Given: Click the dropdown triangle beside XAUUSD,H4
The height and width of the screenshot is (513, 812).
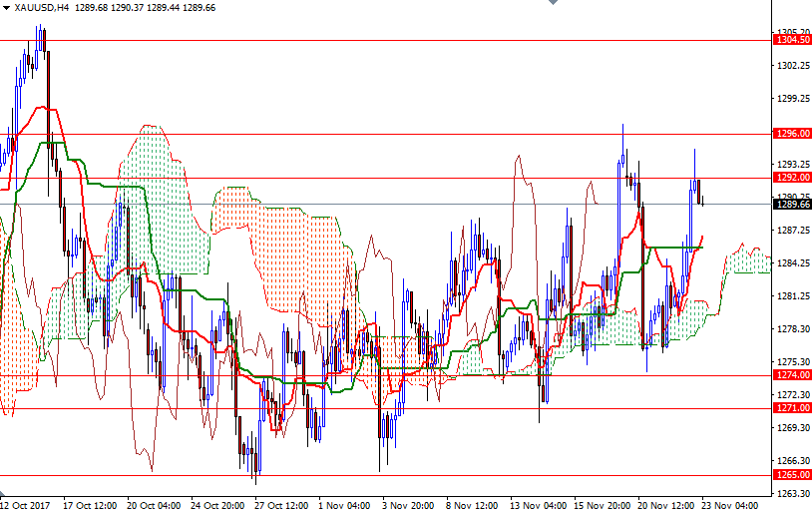Looking at the screenshot, I should (x=5, y=7).
